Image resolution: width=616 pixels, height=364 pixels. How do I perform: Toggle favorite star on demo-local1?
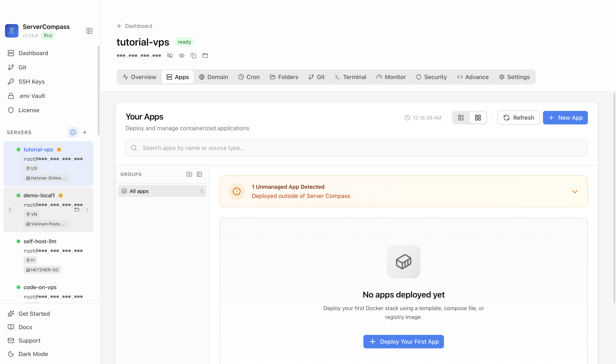pyautogui.click(x=61, y=195)
